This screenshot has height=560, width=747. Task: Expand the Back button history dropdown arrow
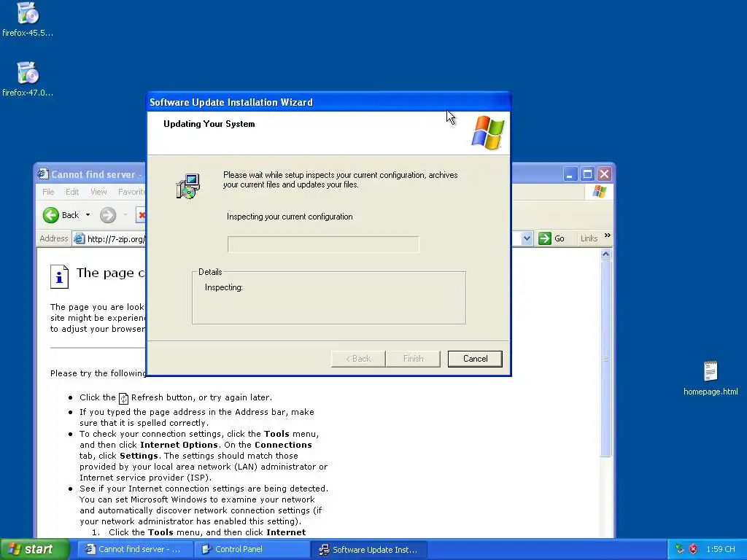coord(88,215)
